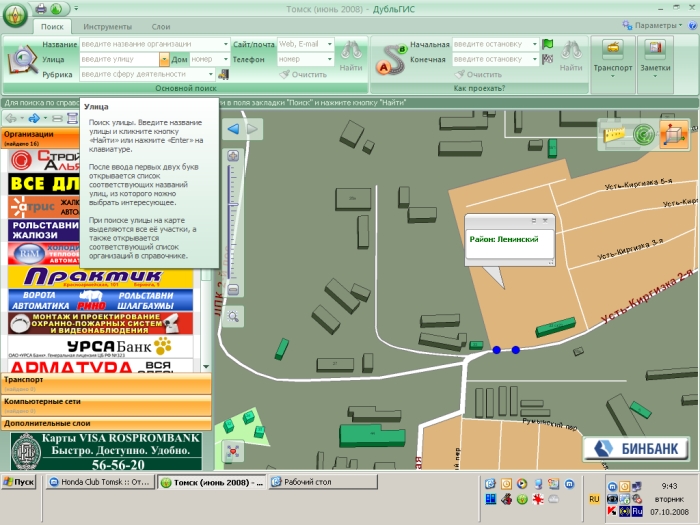
Task: Switch to the Поиск tab
Action: coord(52,26)
